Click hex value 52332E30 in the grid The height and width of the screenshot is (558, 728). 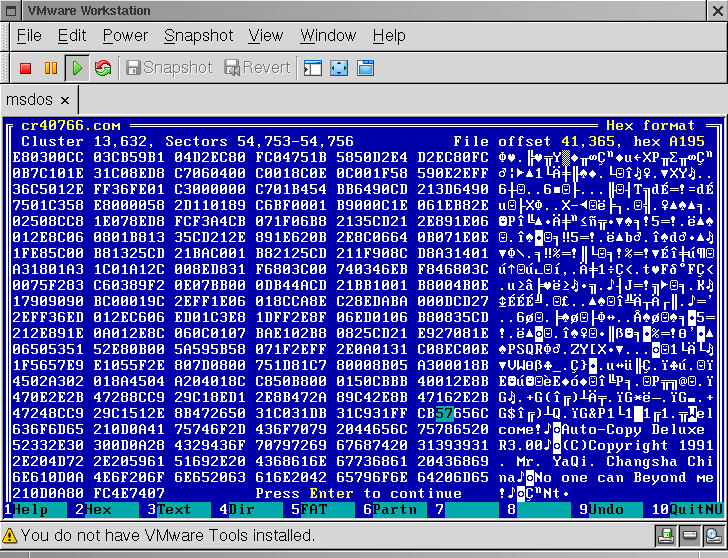point(48,446)
